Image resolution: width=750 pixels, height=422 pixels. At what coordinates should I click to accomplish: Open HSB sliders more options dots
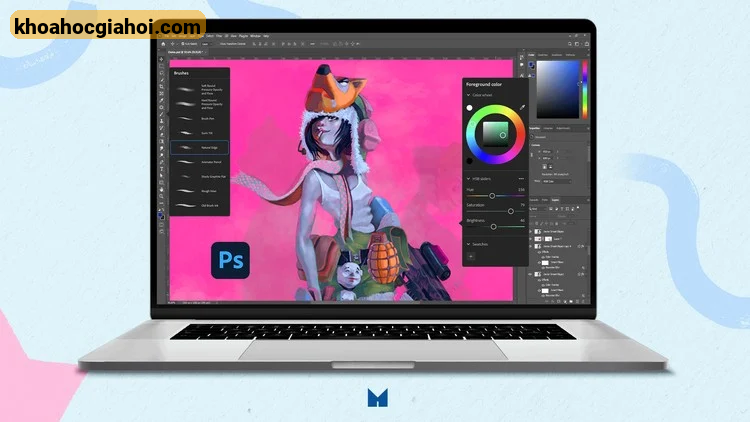tap(521, 178)
